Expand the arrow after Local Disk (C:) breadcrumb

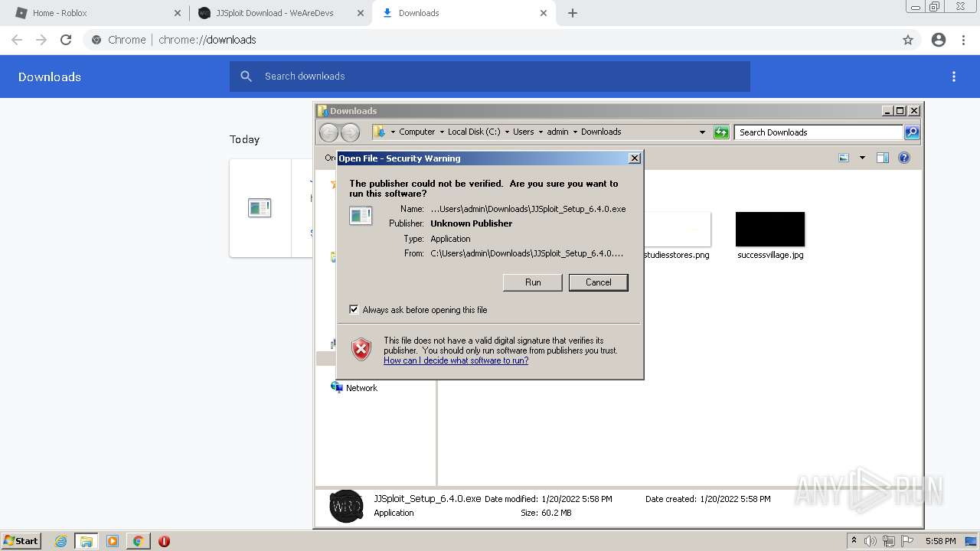(507, 132)
